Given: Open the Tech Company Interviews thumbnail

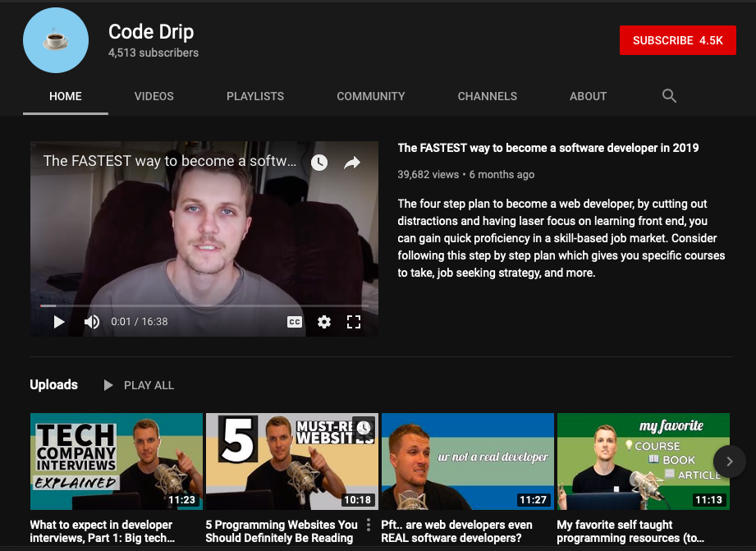Looking at the screenshot, I should pos(117,461).
